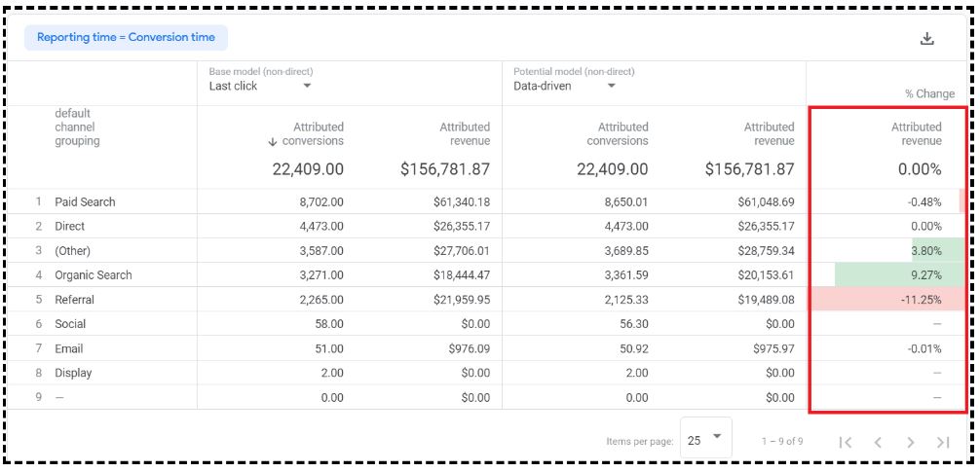Screen dimensions: 980x472
Task: Go to the previous page arrow
Action: point(877,442)
